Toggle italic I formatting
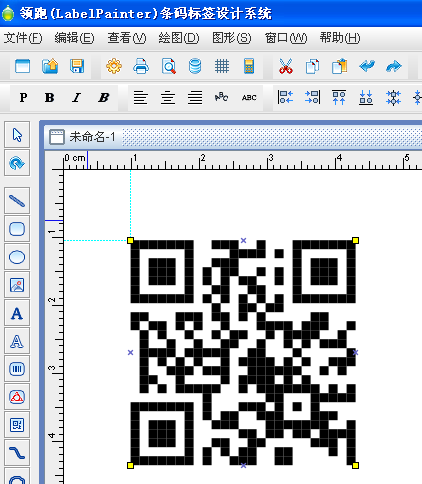The image size is (422, 484). click(76, 98)
